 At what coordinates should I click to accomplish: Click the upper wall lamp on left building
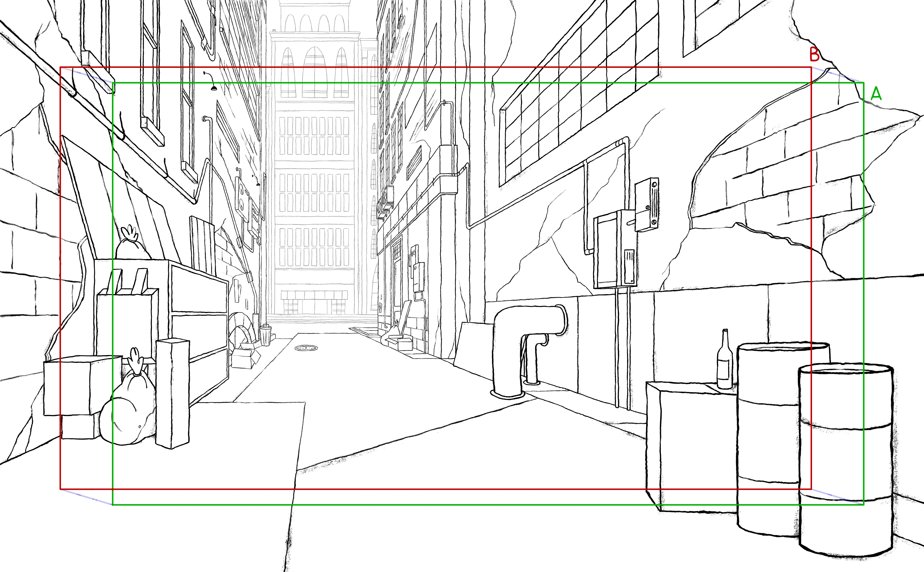214,88
